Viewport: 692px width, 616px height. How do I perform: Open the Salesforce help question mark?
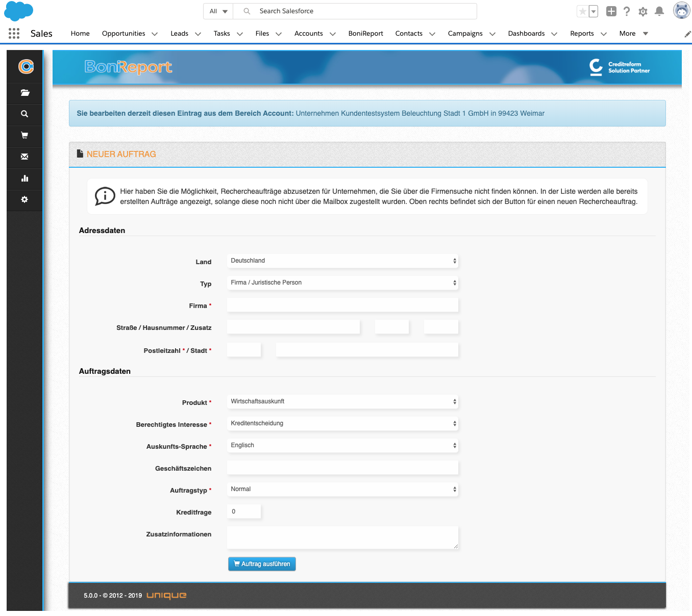coord(627,11)
